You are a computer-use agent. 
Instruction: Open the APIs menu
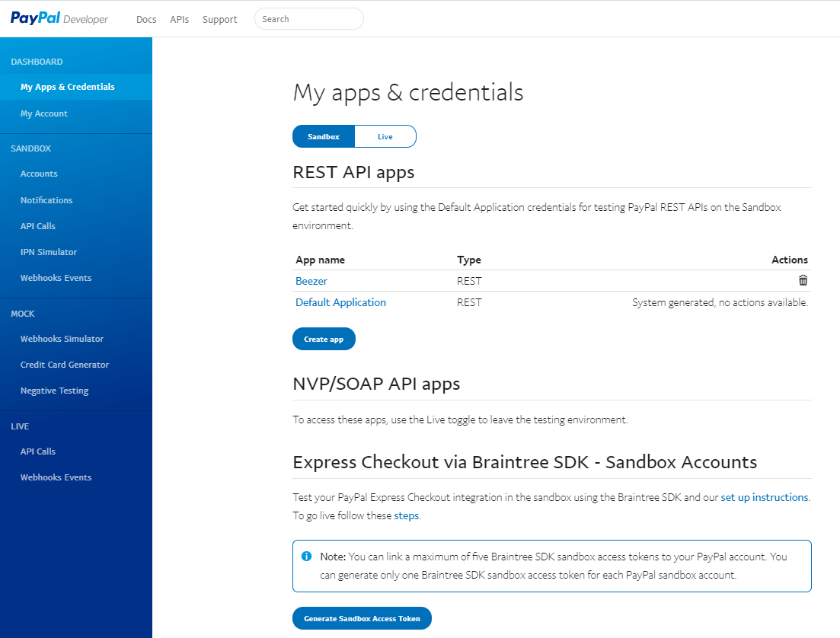(x=180, y=20)
